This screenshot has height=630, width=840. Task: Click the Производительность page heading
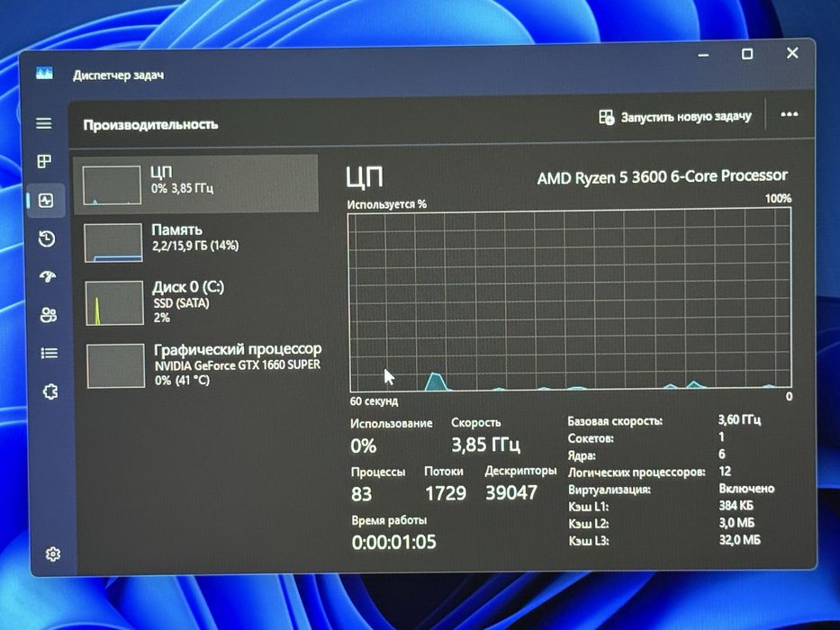point(150,125)
